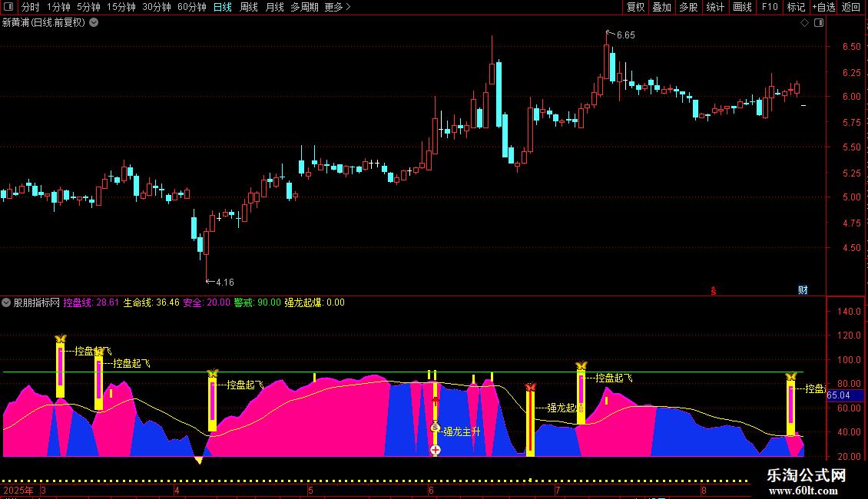This screenshot has width=868, height=499.
Task: Click the panel layout icon at top-left
Action: pyautogui.click(x=8, y=7)
